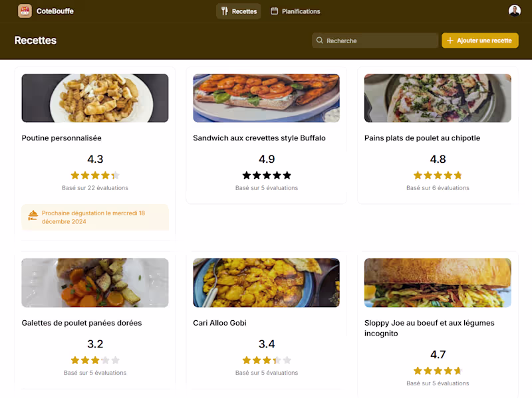Click the tasting dish icon on Poutine card

[33, 215]
